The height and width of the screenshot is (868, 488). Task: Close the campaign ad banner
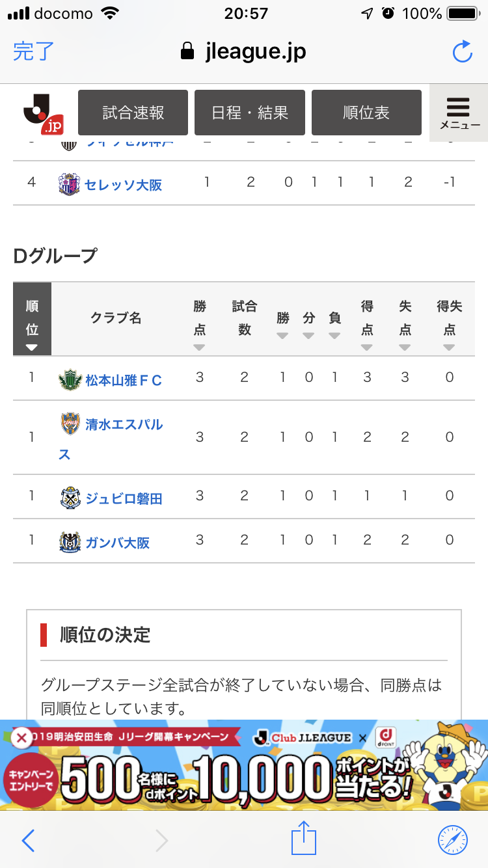(21, 739)
